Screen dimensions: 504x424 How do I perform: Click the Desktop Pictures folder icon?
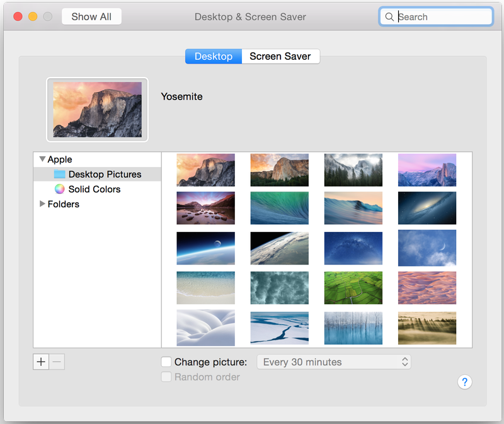point(59,174)
